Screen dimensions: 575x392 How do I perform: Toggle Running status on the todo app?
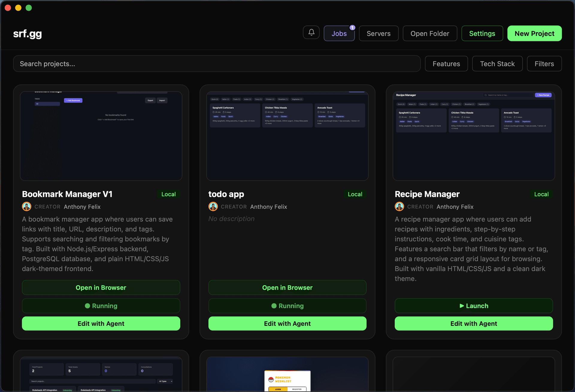tap(287, 306)
